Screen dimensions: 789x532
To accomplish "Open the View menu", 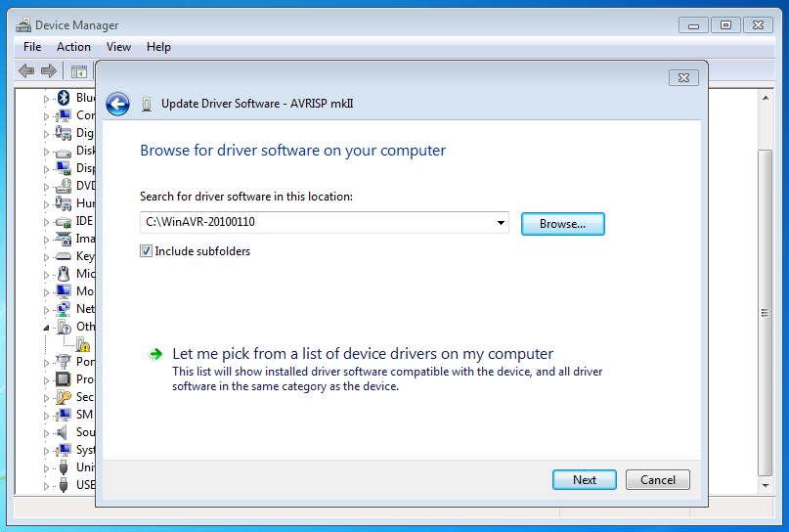I will pos(118,47).
